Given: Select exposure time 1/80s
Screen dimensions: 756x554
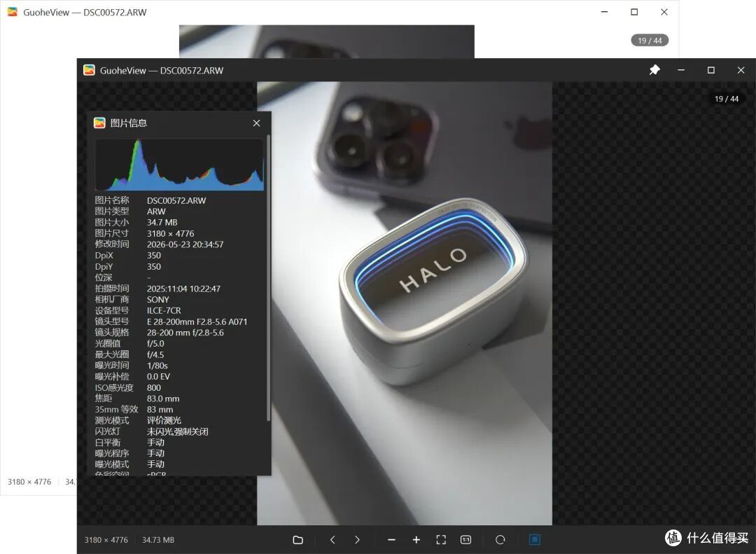Looking at the screenshot, I should 157,366.
